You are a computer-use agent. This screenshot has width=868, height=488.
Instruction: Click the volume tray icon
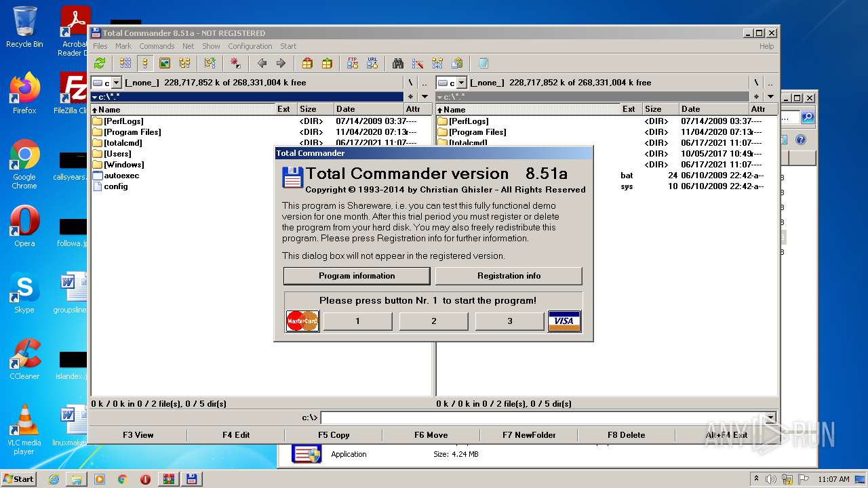(771, 479)
